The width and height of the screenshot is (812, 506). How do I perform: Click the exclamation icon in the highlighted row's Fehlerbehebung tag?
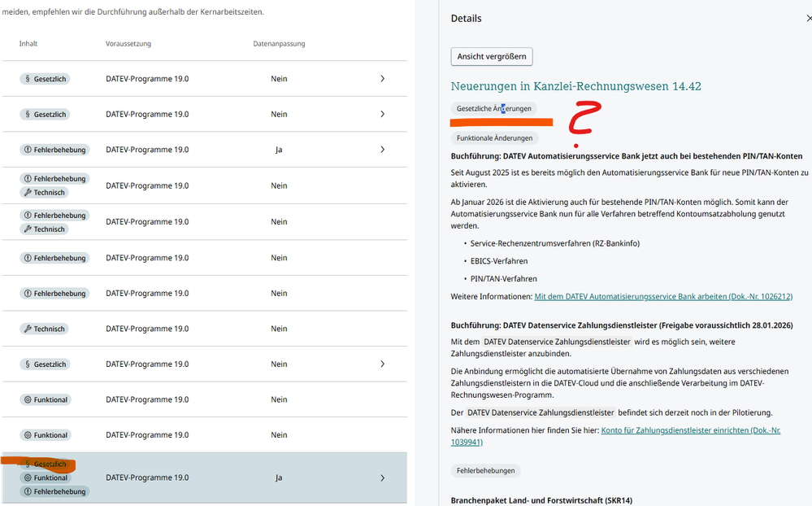point(28,491)
